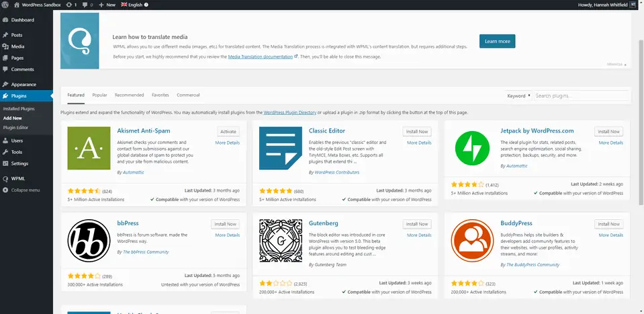Open the Plugin Editor submenu item
Viewport: 644px width, 314px height.
click(15, 127)
